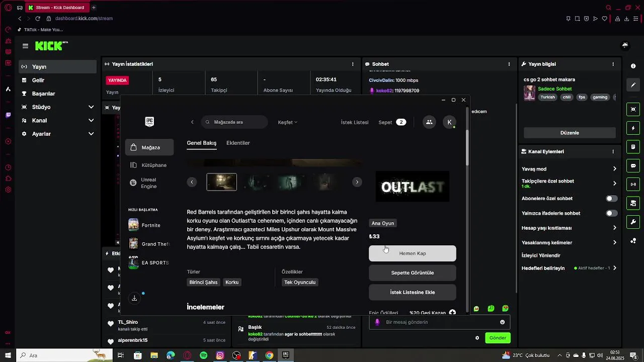Screen dimensions: 644x362
Task: Open Başarılar in Kick sidebar
Action: (x=58, y=94)
